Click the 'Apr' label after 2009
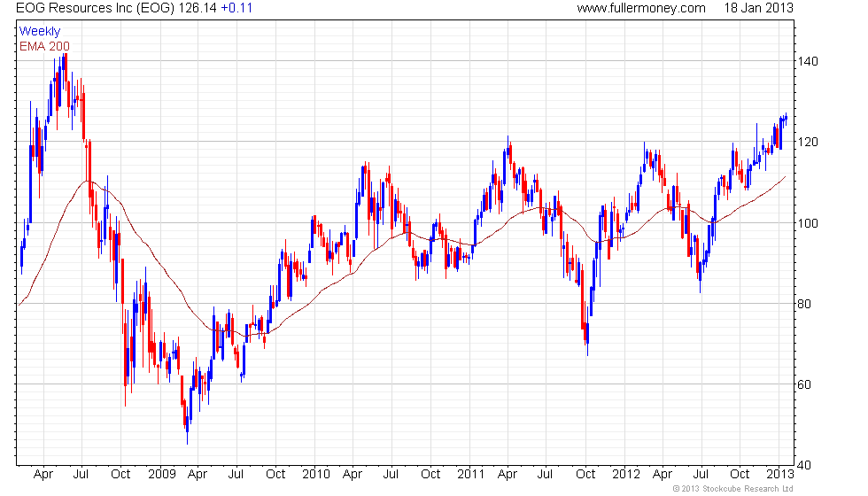This screenshot has height=496, width=868. [198, 475]
